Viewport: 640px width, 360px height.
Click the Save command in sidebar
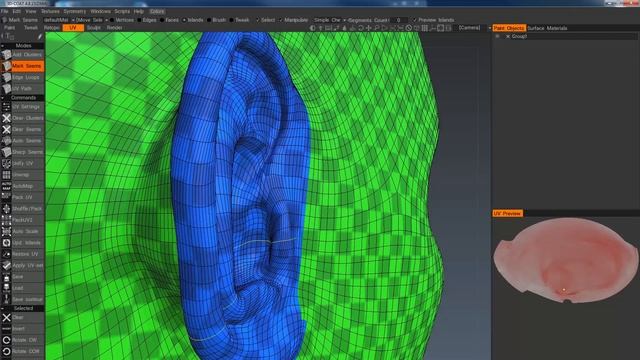[22, 277]
